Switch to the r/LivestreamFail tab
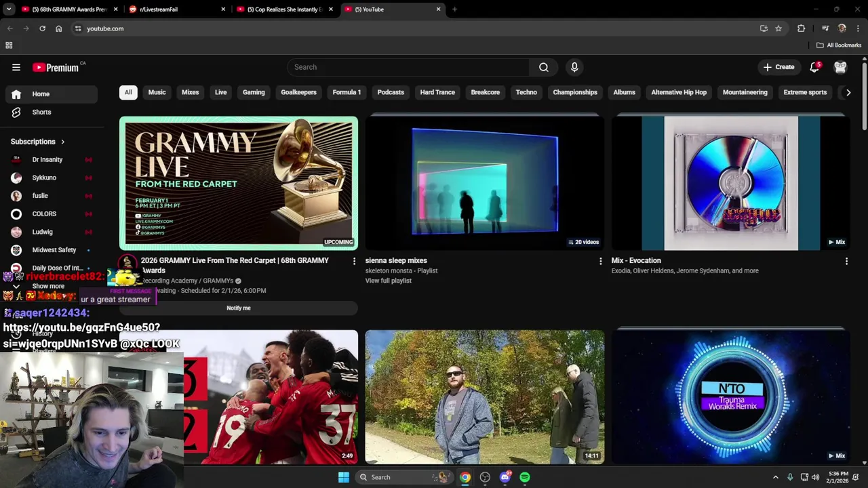This screenshot has height=488, width=868. click(177, 9)
